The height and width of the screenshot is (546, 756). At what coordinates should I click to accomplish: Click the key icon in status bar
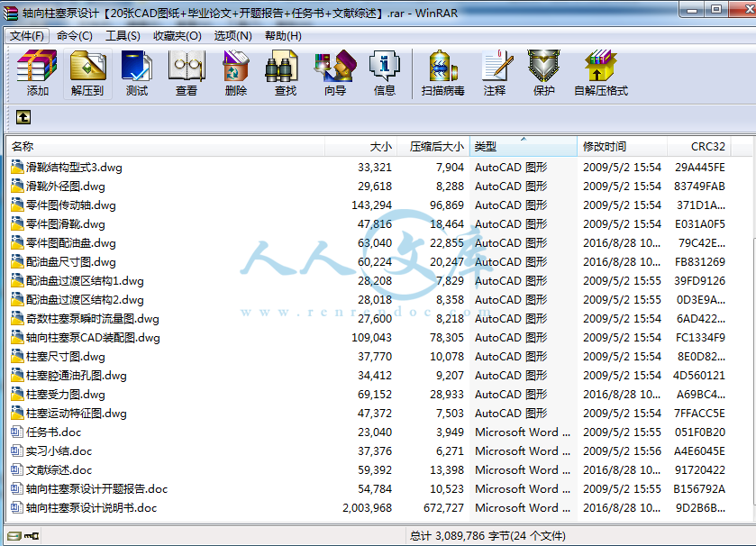[x=32, y=536]
